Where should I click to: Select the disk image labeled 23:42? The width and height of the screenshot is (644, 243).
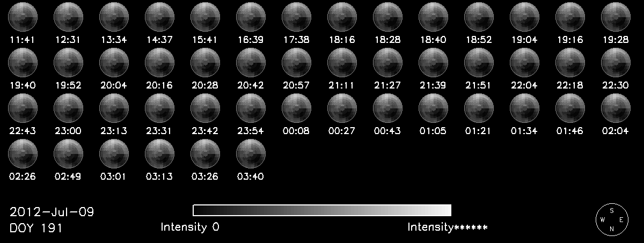[x=205, y=107]
